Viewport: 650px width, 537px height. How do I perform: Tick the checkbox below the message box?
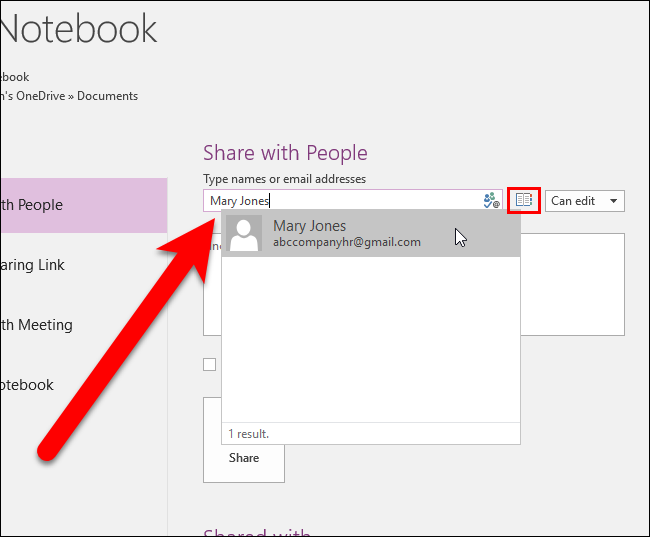point(209,364)
